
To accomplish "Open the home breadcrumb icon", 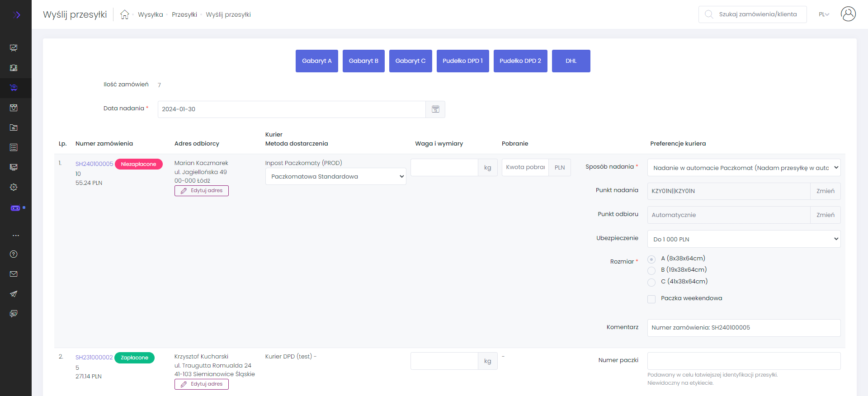I will pyautogui.click(x=125, y=14).
